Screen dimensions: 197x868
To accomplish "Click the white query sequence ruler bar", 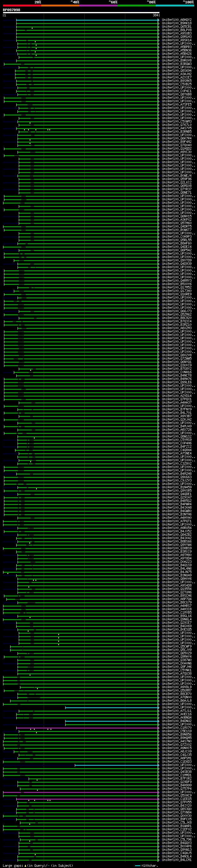I will point(81,12).
